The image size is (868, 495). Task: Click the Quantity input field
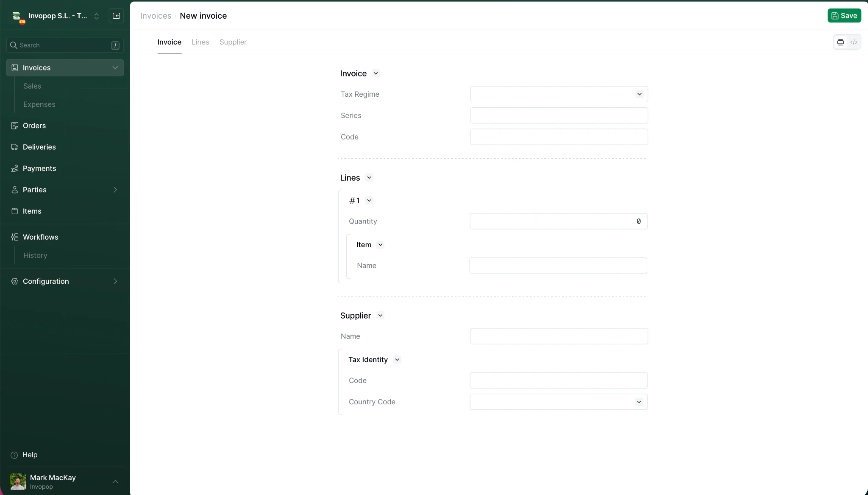pyautogui.click(x=559, y=221)
